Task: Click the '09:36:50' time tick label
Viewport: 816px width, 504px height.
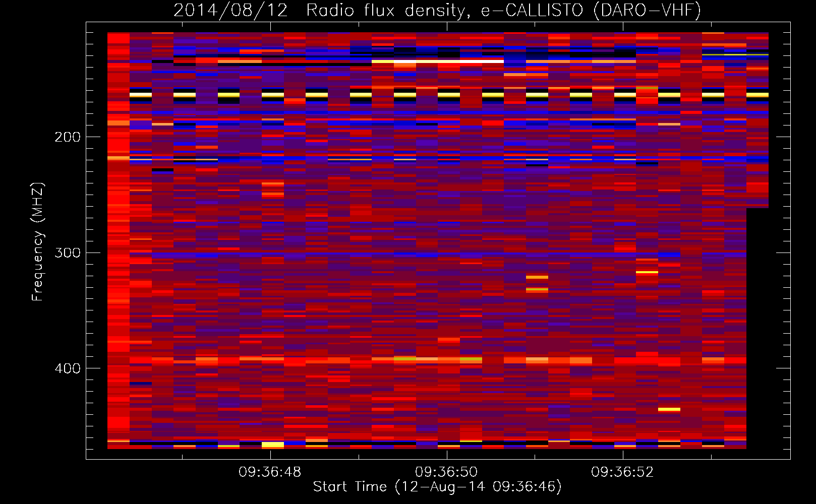Action: 446,472
